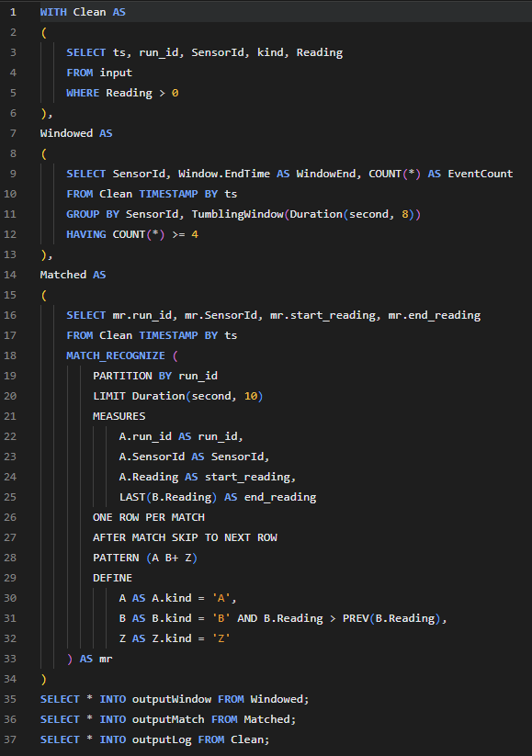Screen dimensions: 532x756
Task: Click line number 1 in the gutter
Action: click(13, 12)
